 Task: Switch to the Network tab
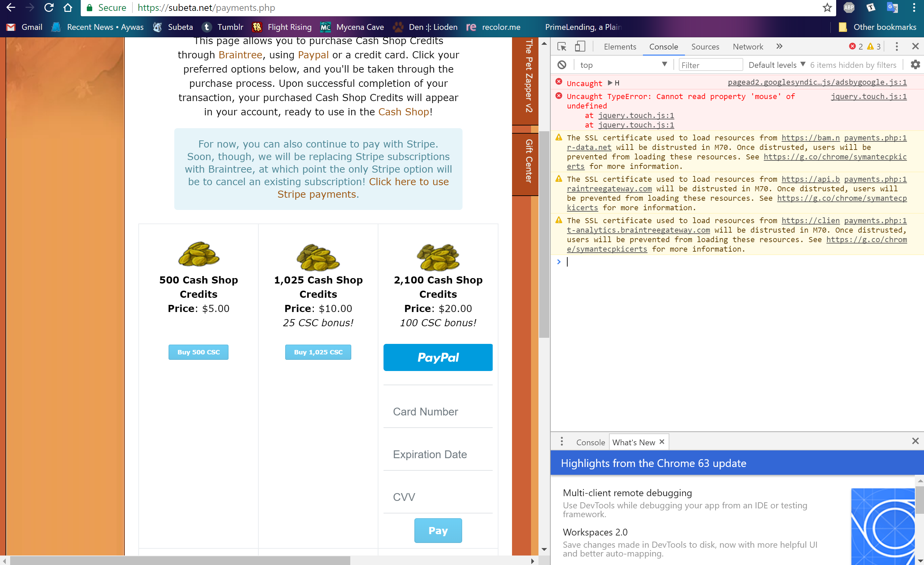tap(748, 46)
